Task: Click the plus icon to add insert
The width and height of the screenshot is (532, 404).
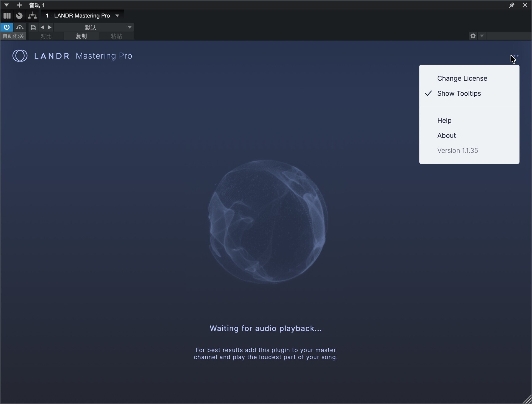Action: pos(19,5)
